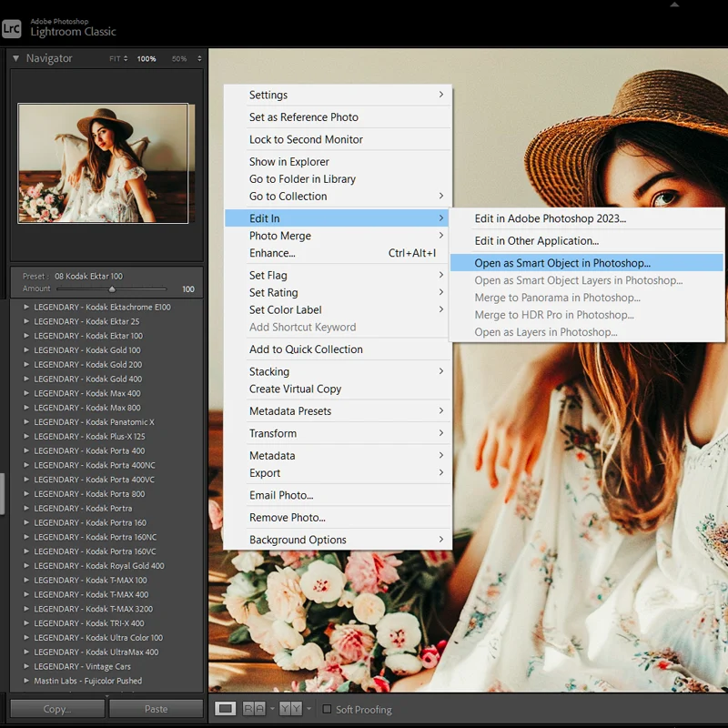The height and width of the screenshot is (728, 728).
Task: Set Navigator zoom to 50%
Action: point(179,59)
